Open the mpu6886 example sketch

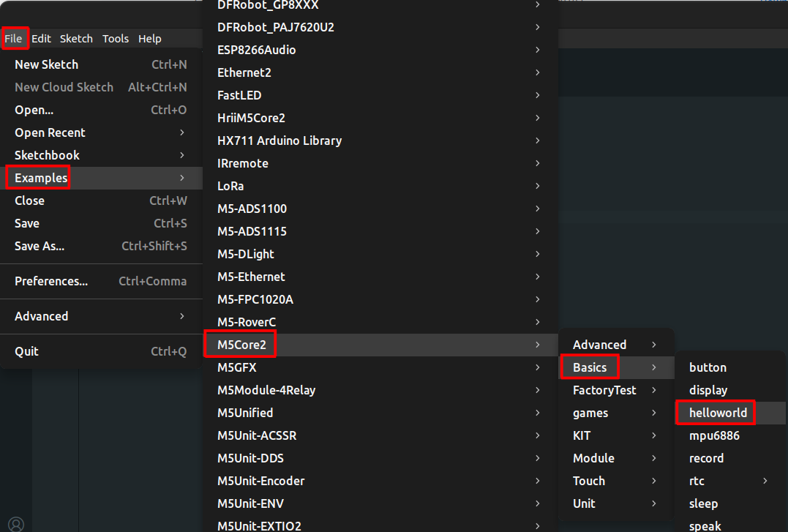click(x=714, y=435)
